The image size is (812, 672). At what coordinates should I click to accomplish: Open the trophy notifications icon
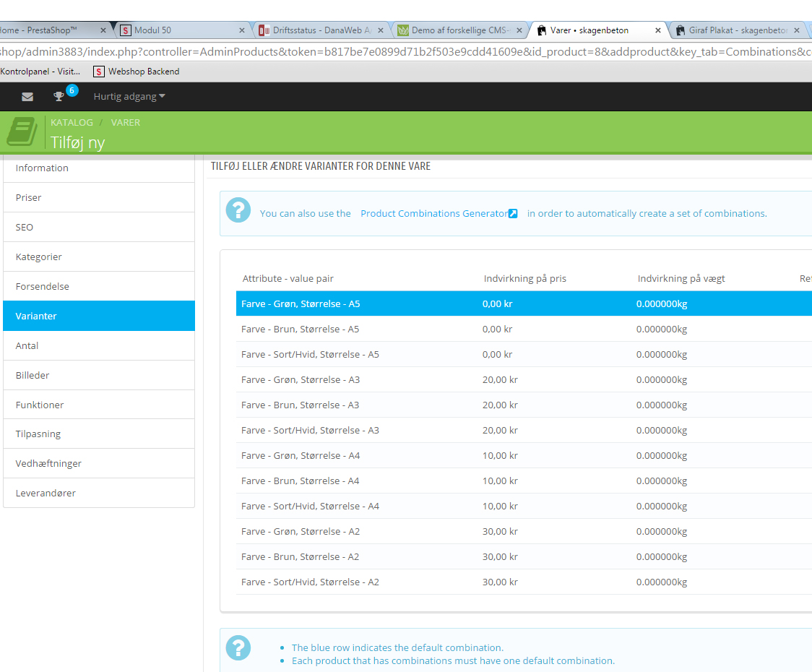point(59,97)
